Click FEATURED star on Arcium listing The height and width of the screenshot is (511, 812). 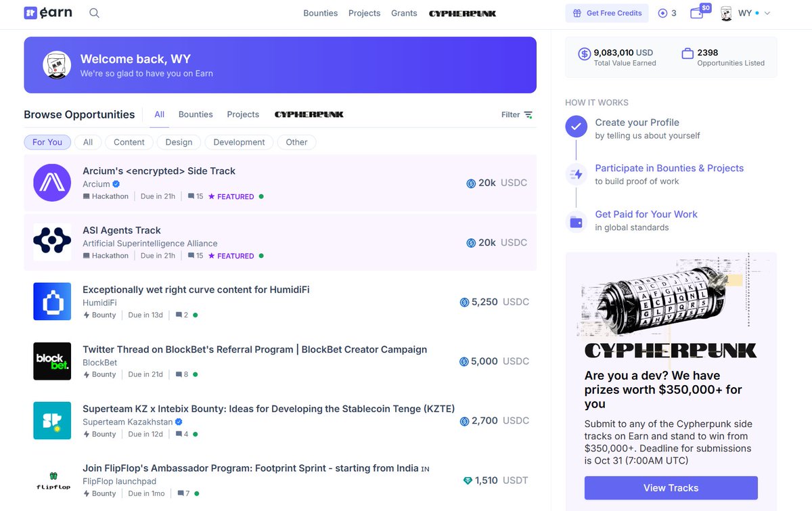212,196
